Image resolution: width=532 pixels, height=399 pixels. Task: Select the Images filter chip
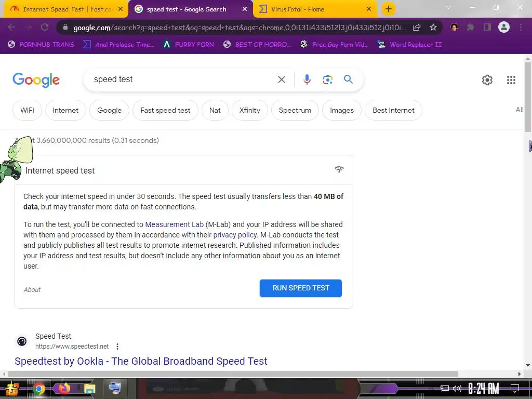(342, 110)
